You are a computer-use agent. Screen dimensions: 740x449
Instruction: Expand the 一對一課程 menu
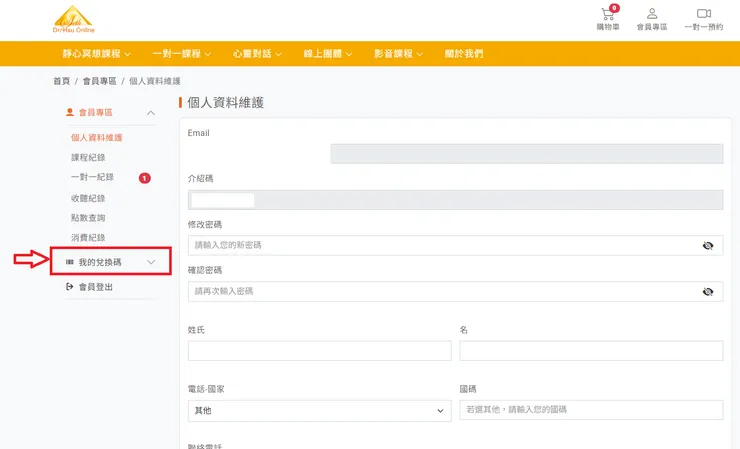[182, 54]
